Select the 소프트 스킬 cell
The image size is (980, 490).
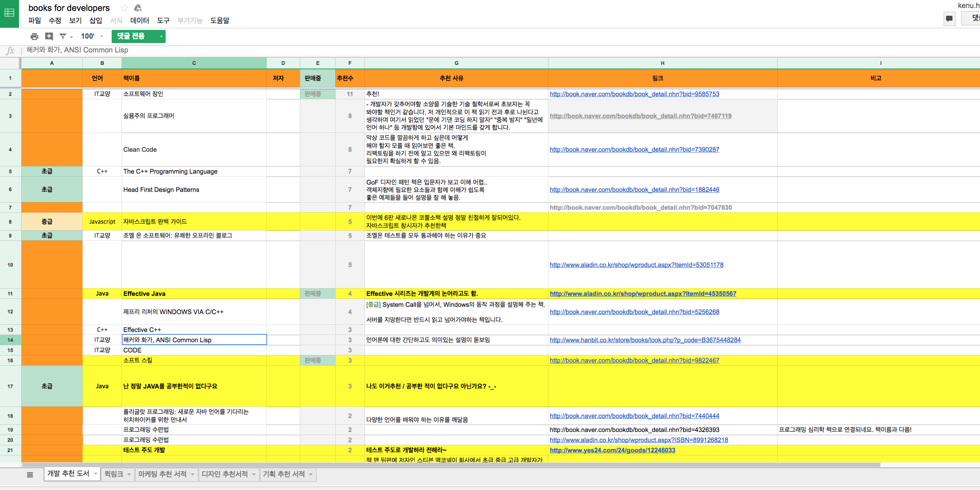(x=194, y=360)
